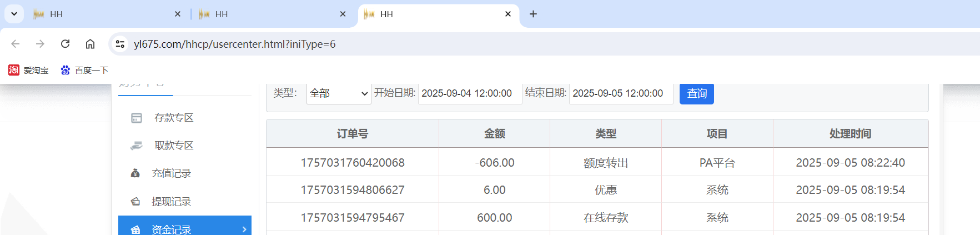This screenshot has height=235, width=980.
Task: Click the 充值记录 money bag icon
Action: click(x=135, y=173)
